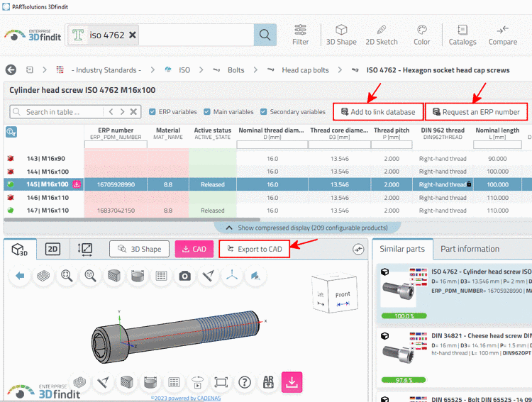The width and height of the screenshot is (532, 402).
Task: Go back with the round arrow button
Action: tap(11, 70)
